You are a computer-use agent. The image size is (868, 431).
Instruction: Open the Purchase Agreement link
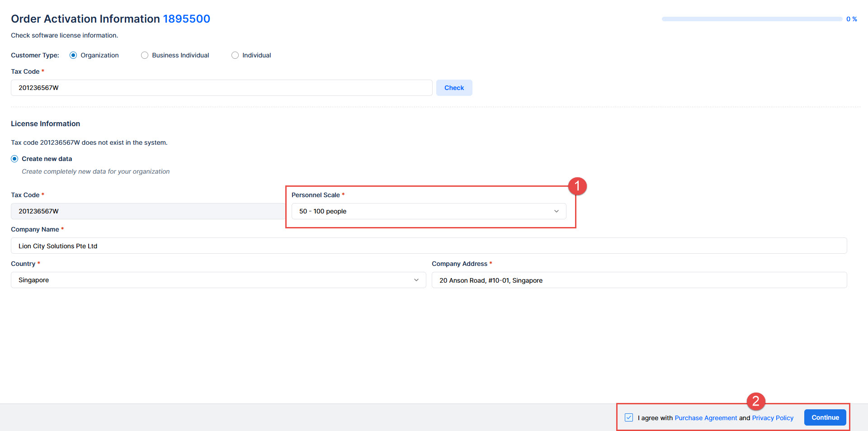pyautogui.click(x=706, y=418)
